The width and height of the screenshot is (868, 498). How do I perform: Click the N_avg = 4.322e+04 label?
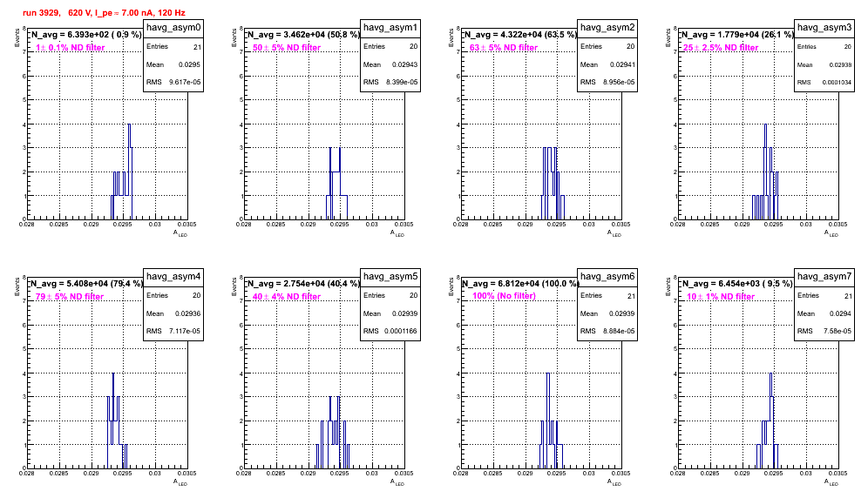point(520,34)
